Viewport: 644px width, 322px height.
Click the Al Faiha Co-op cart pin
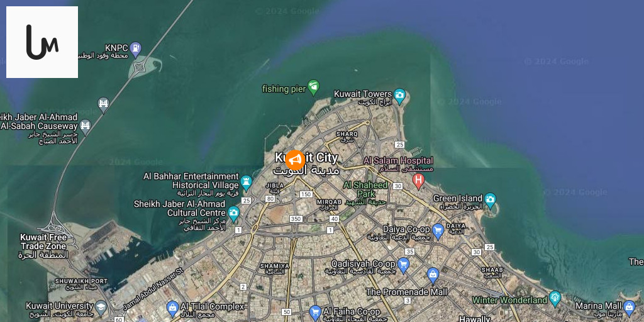(x=315, y=313)
